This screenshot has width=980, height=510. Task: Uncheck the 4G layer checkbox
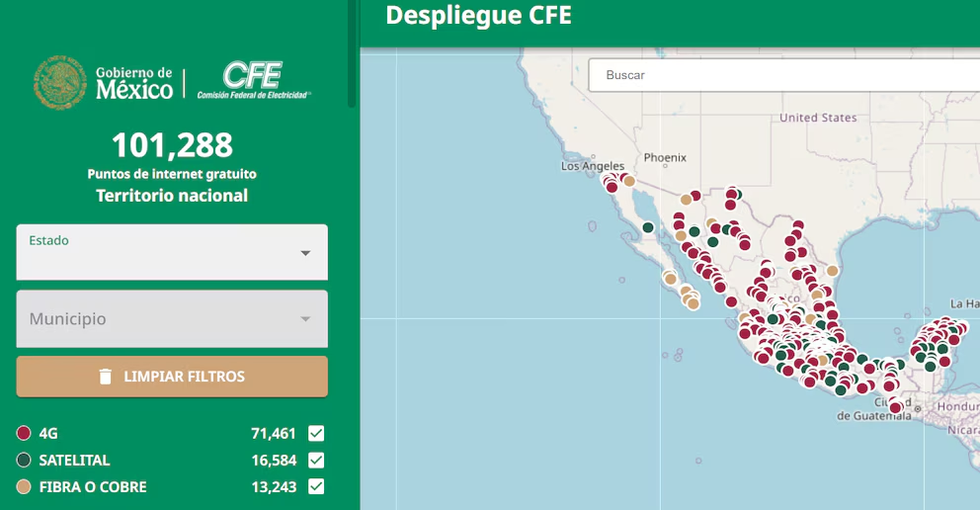click(x=316, y=434)
